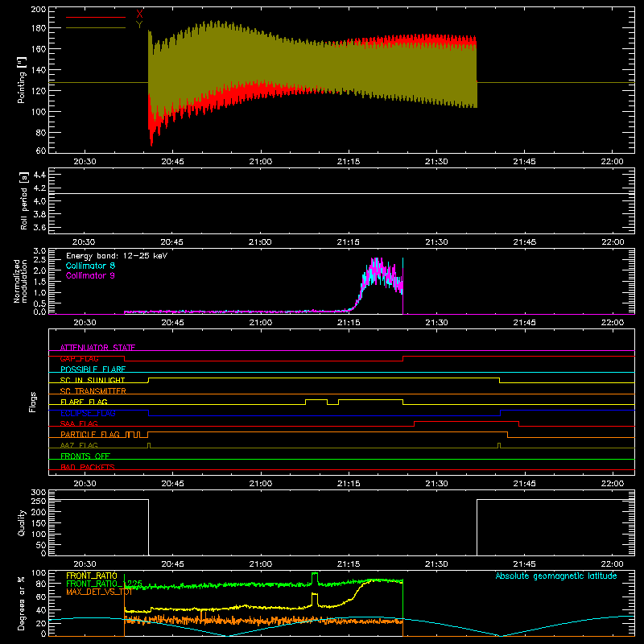The image size is (644, 644).
Task: Click the FLARE_FLAG label
Action: tap(84, 402)
